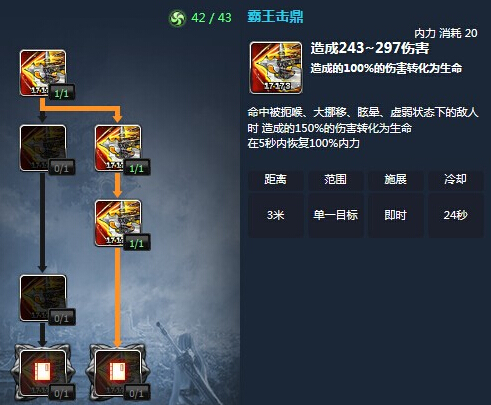Click the 即时 cast value cell
The height and width of the screenshot is (405, 491).
[x=396, y=215]
